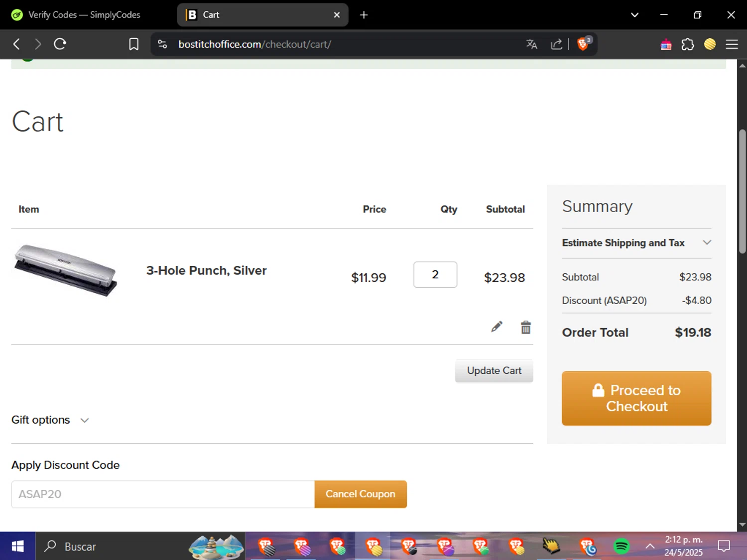Open the hand cursor app in taskbar
747x560 pixels.
pos(551,546)
